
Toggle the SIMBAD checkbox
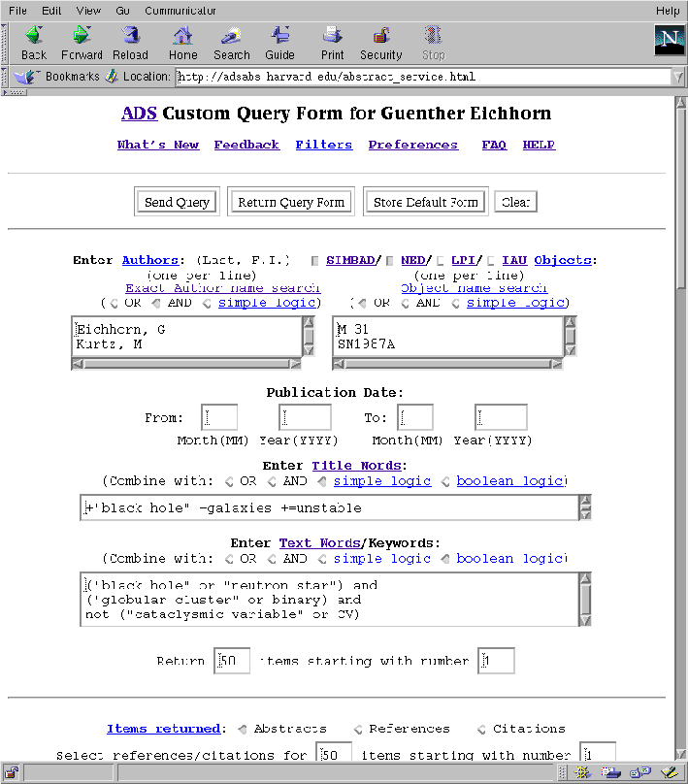[314, 260]
